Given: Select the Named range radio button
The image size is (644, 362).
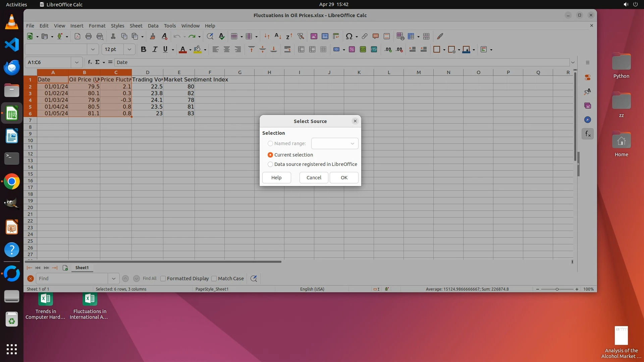Looking at the screenshot, I should [x=270, y=143].
